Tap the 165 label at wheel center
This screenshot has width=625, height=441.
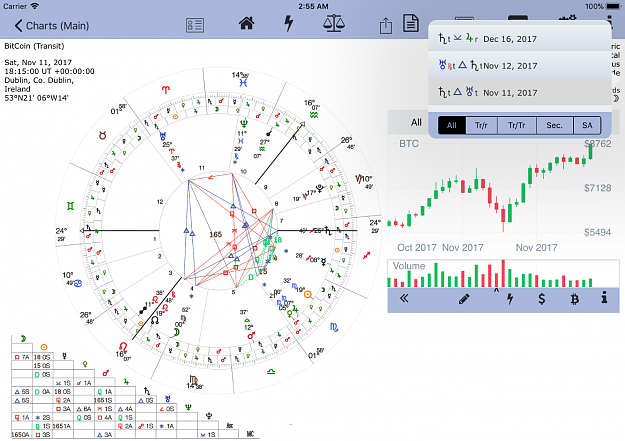coord(216,234)
